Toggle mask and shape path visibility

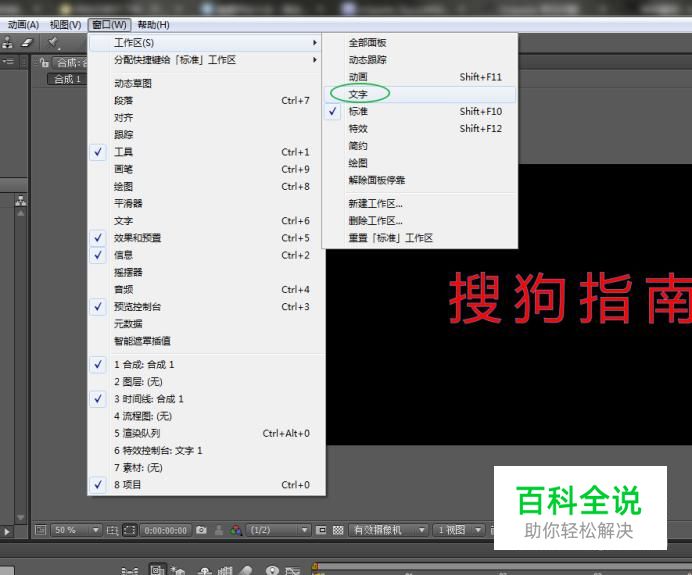[129, 530]
